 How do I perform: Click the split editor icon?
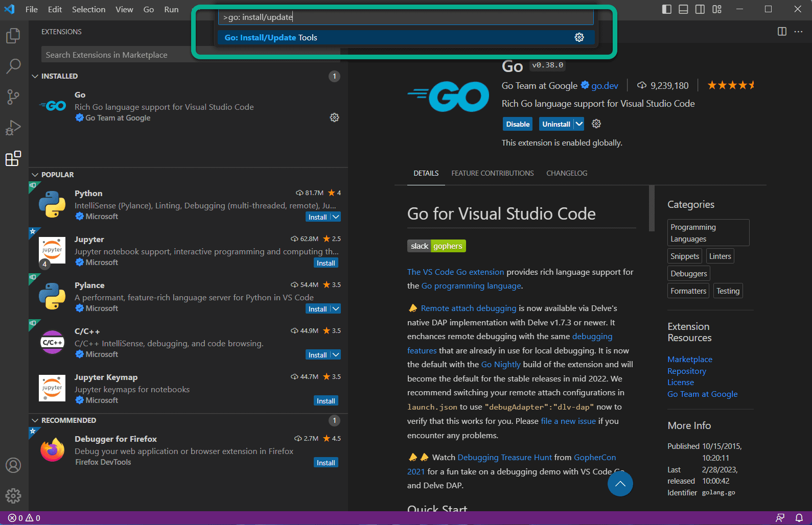(782, 32)
